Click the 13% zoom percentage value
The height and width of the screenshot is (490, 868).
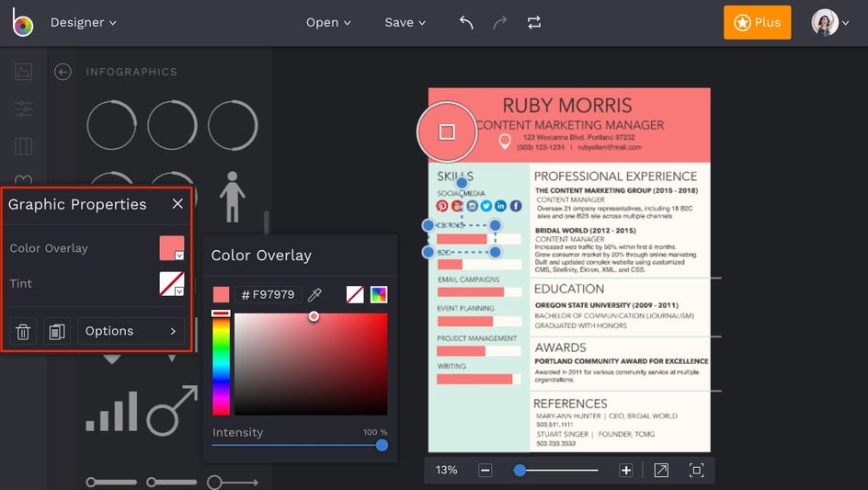(446, 470)
